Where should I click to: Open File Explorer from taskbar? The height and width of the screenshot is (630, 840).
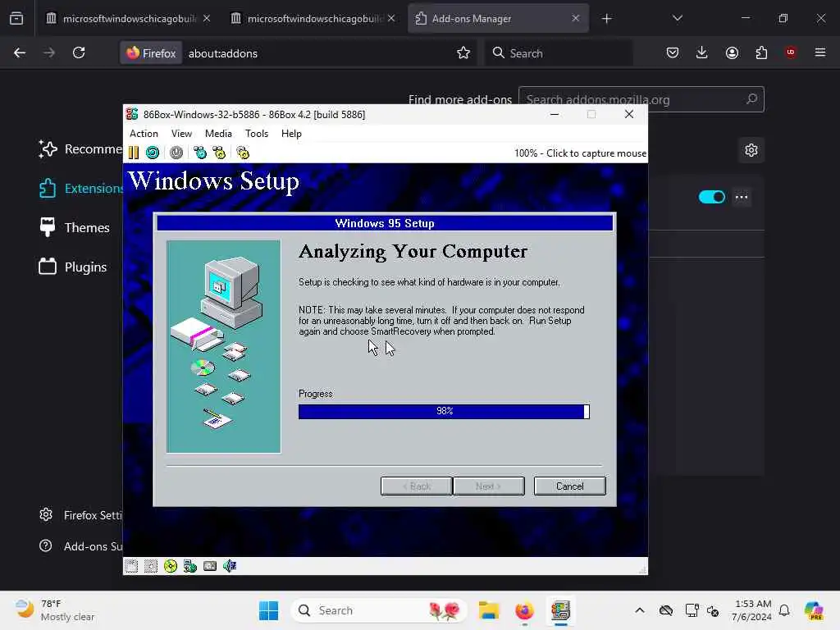tap(489, 610)
